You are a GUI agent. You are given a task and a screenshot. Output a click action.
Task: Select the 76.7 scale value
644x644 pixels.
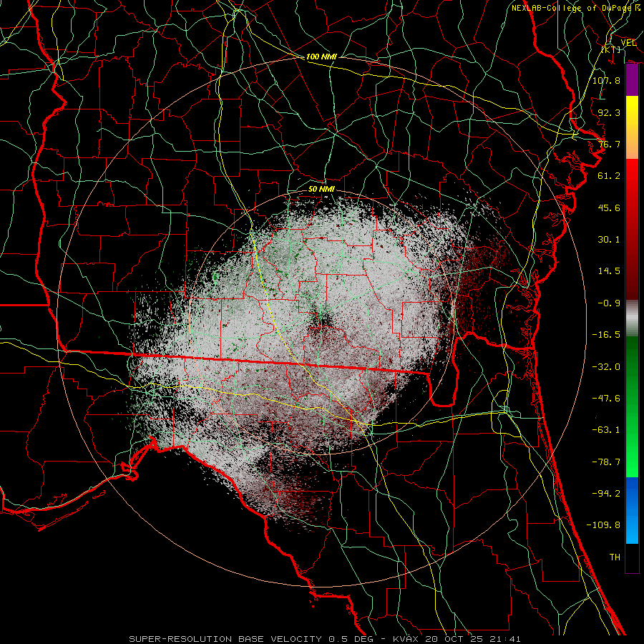609,144
